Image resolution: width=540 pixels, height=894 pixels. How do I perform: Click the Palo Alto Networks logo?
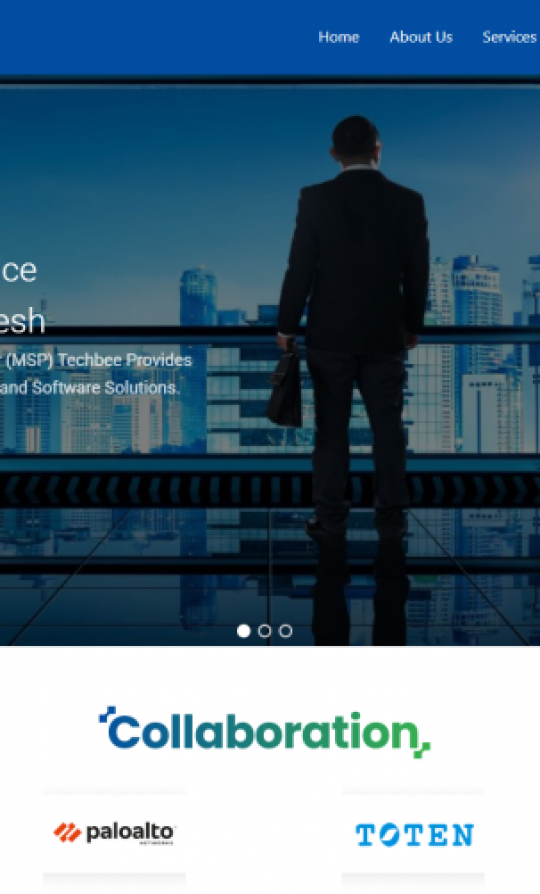[114, 833]
